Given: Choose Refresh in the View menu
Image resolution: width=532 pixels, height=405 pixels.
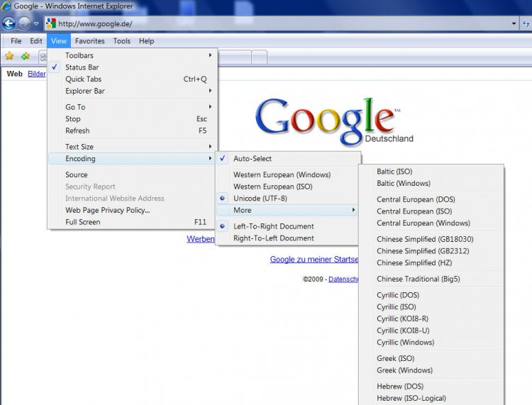Looking at the screenshot, I should 132,131.
